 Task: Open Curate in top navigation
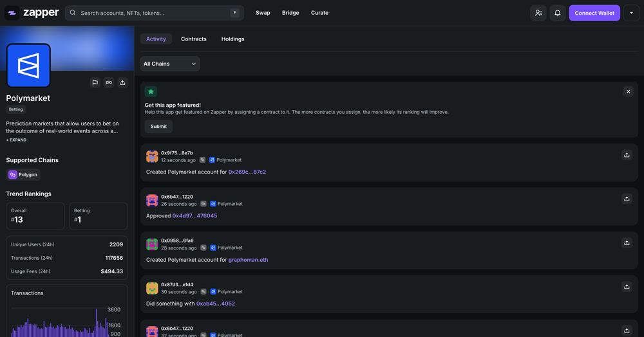[319, 13]
